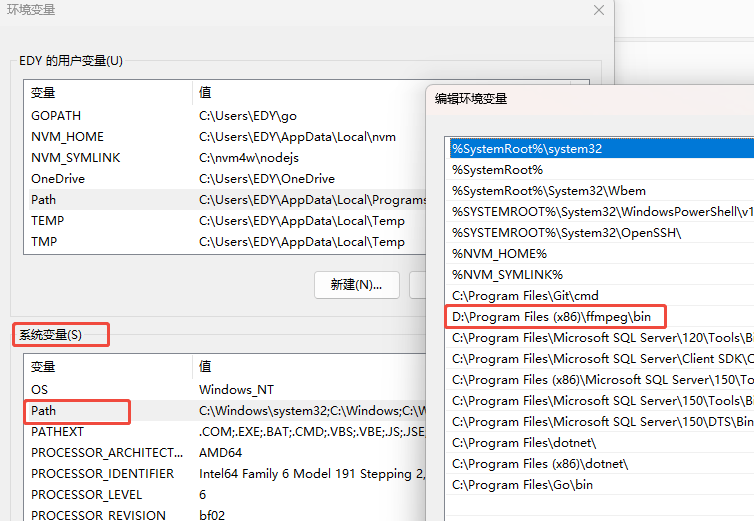The height and width of the screenshot is (521, 754).
Task: Select the Path entry under 系统变量
Action: [44, 411]
